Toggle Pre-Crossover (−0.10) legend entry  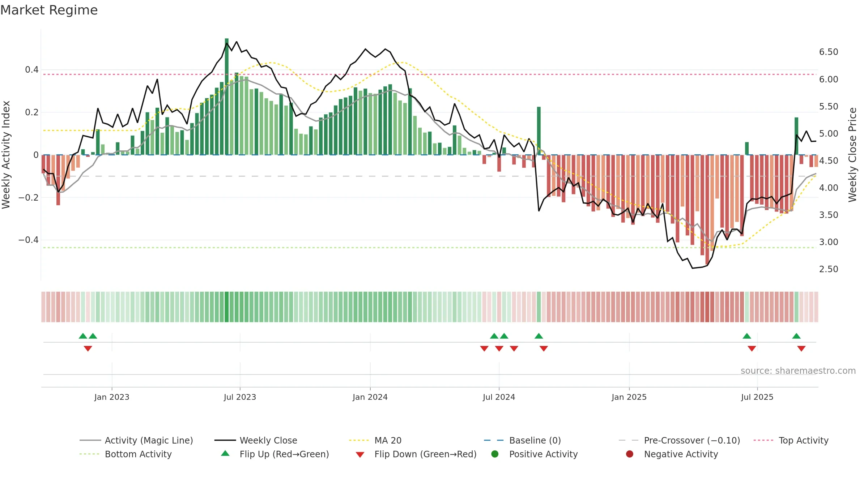coord(679,440)
